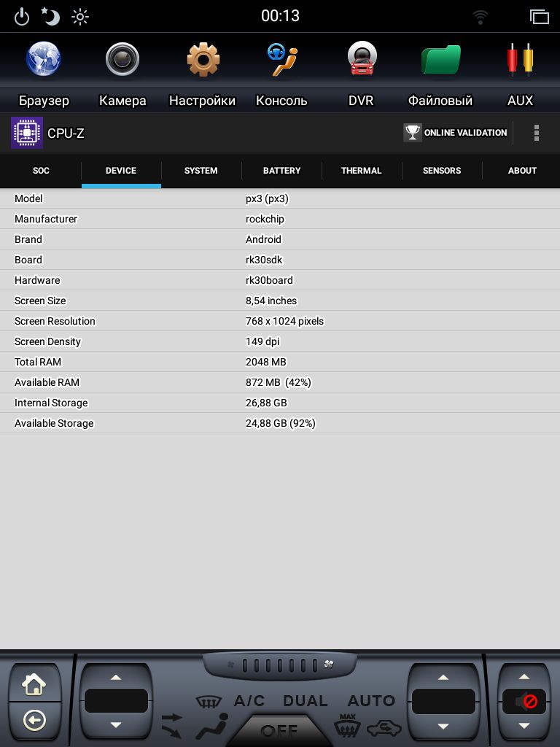Click Available RAM value 872 MB (42%)
Screen dimensions: 560x747
coord(279,382)
